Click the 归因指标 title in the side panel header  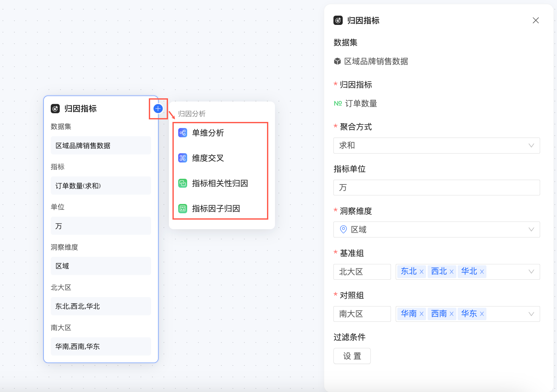[x=363, y=20]
